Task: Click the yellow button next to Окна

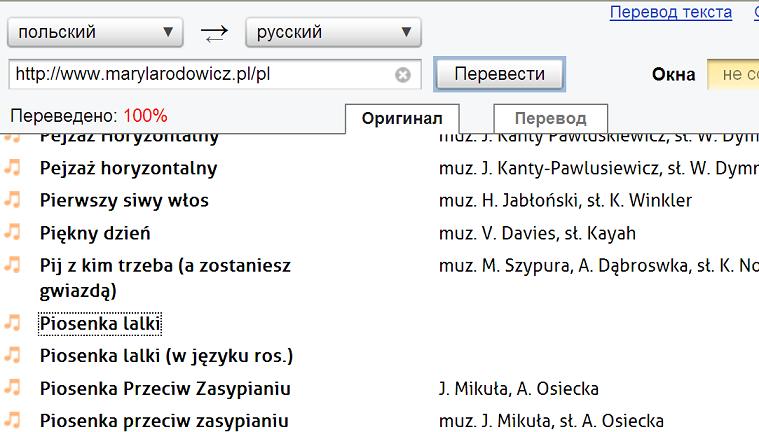Action: (733, 74)
